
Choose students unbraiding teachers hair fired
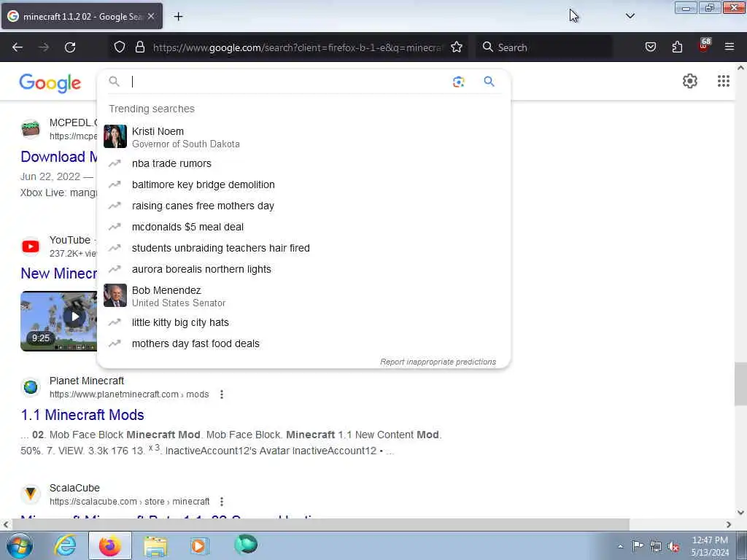pyautogui.click(x=303, y=248)
